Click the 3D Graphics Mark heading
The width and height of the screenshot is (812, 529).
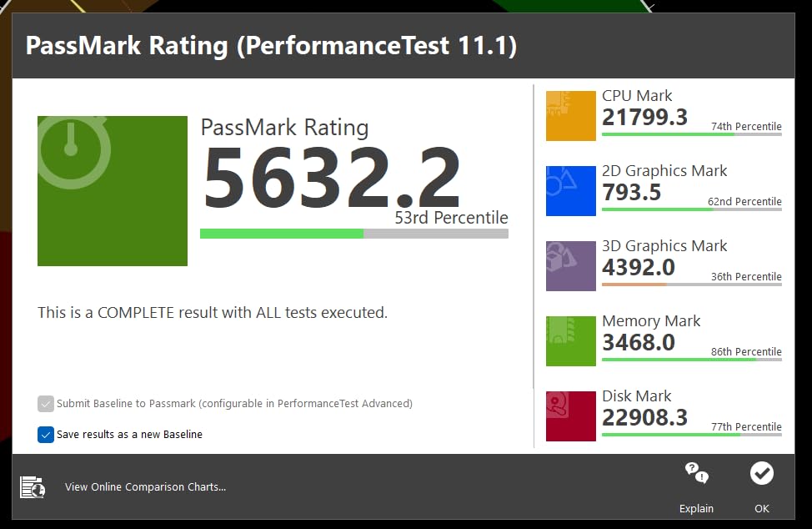(664, 246)
